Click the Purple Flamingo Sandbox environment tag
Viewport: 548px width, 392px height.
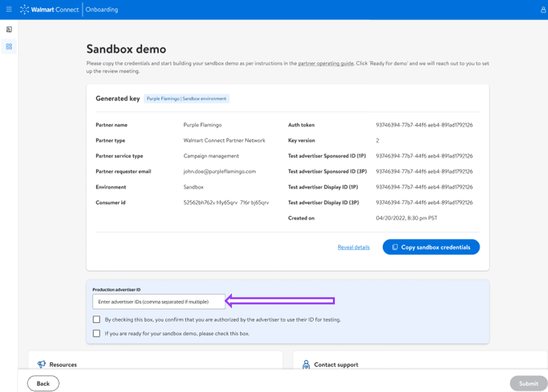(186, 99)
